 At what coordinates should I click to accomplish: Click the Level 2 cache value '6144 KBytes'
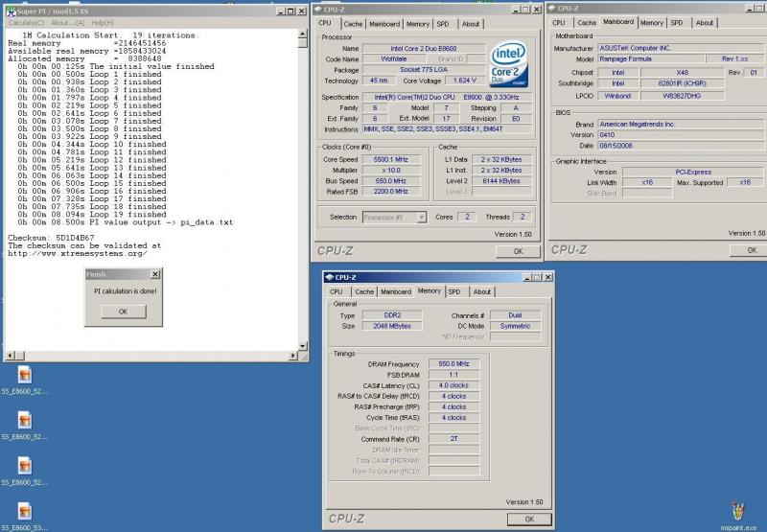501,181
